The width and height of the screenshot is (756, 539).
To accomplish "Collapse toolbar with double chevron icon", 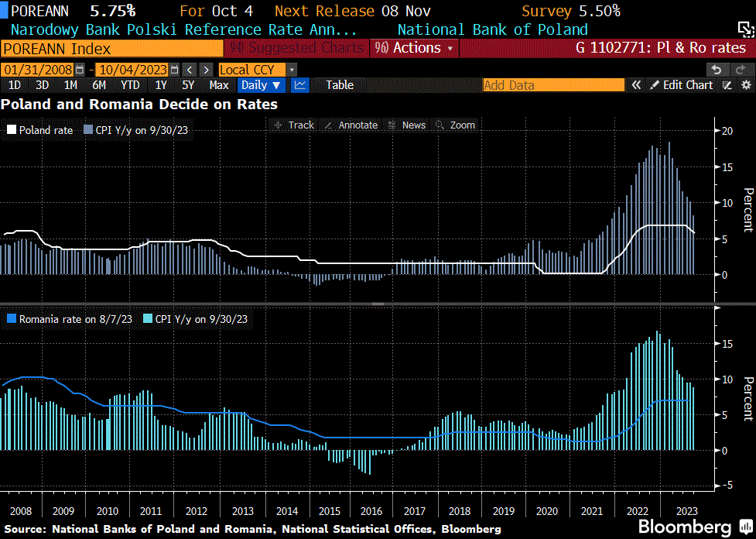I will [x=636, y=85].
